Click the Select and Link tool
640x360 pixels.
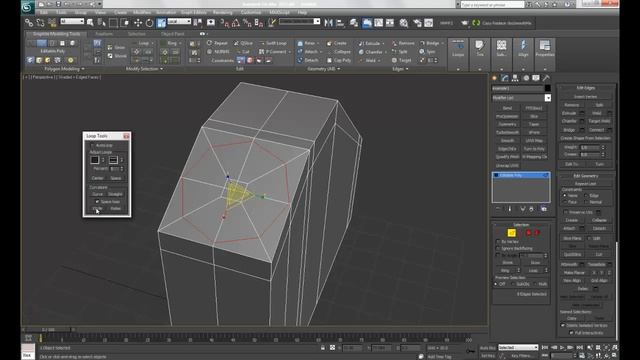(29, 23)
